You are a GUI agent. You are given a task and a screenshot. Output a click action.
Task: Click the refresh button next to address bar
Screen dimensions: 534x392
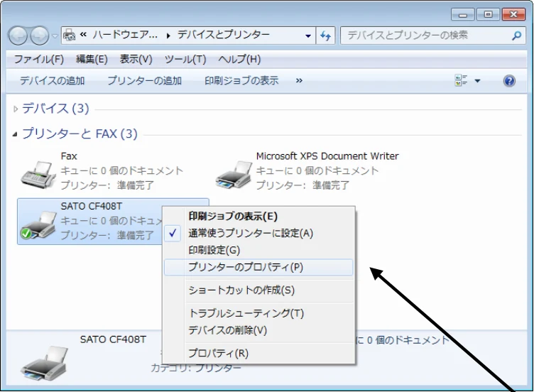click(325, 36)
